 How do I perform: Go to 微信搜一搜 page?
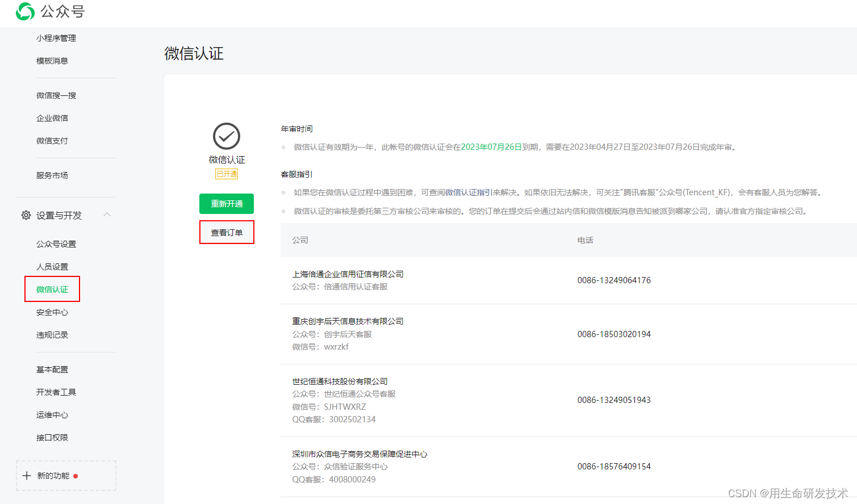point(56,95)
